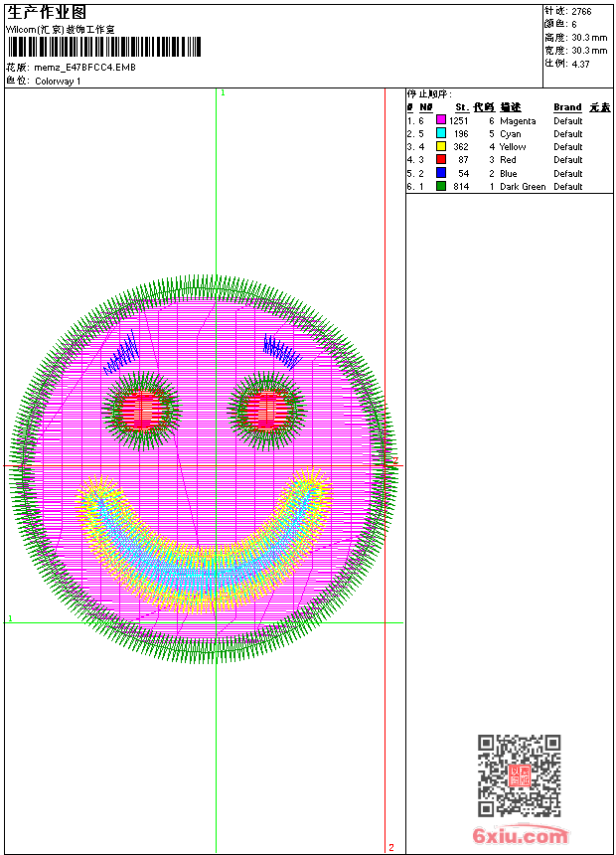
Task: Select the Red color swatch
Action: [x=441, y=159]
